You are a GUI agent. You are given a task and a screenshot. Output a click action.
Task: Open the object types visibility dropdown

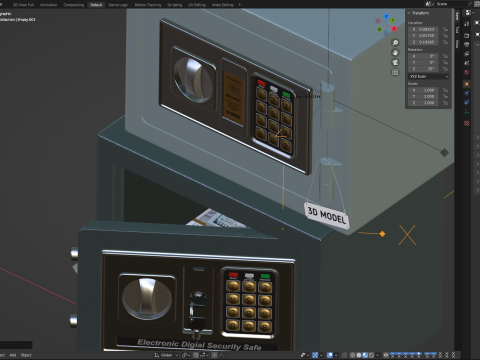pyautogui.click(x=305, y=355)
